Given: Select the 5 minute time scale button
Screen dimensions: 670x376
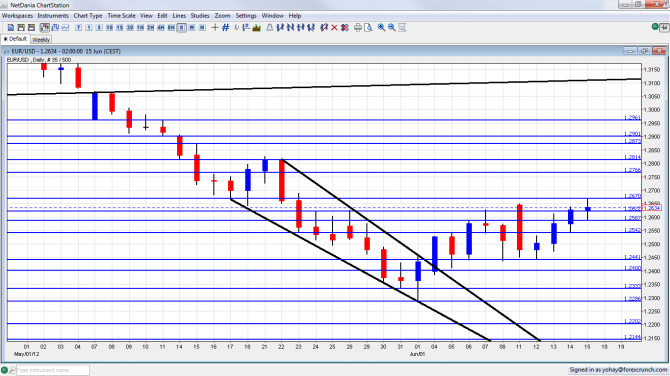Looking at the screenshot, I should 99,27.
